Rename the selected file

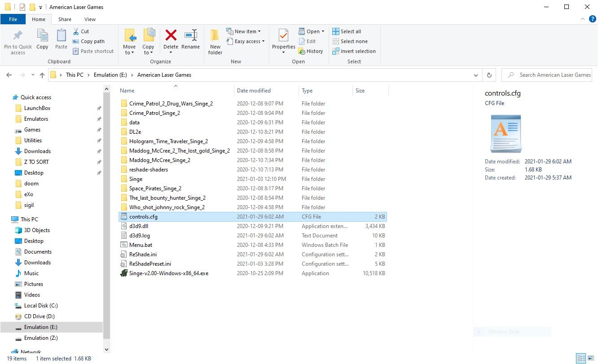[x=190, y=39]
